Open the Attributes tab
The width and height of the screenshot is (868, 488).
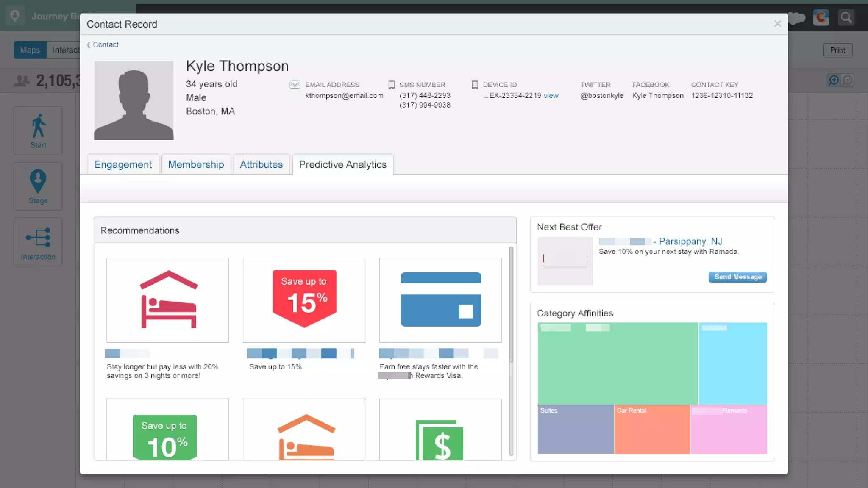(261, 164)
